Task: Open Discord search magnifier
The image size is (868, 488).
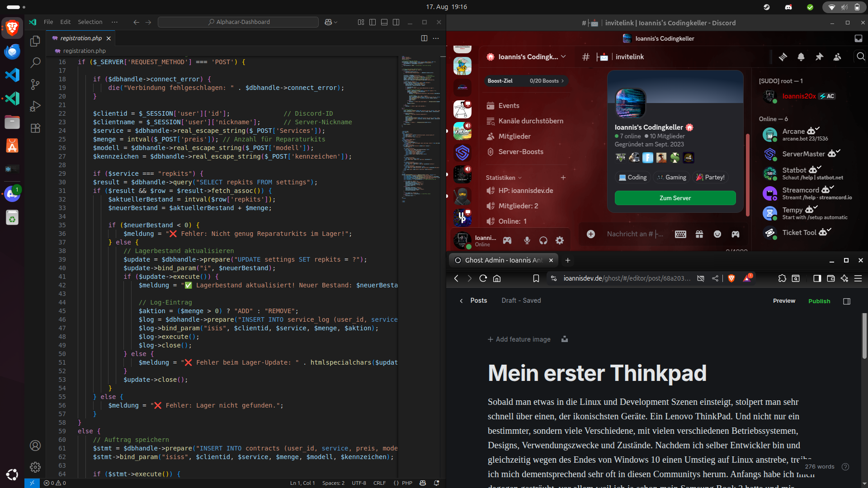Action: [x=861, y=57]
